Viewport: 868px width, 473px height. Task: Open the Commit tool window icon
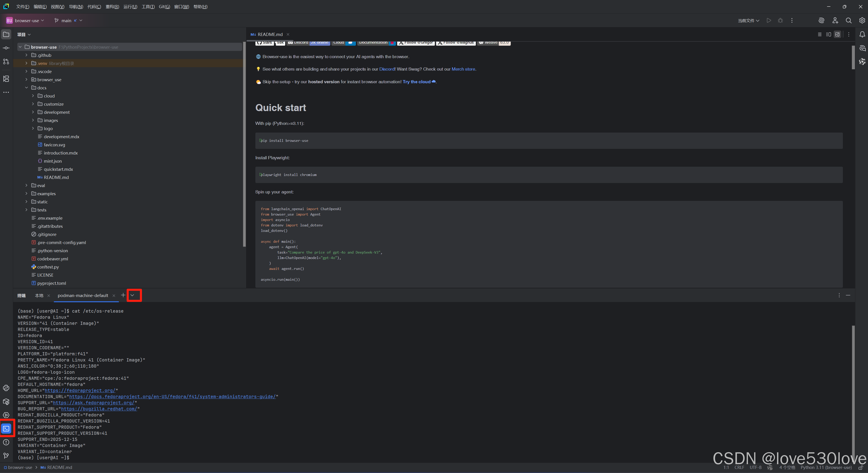(6, 48)
